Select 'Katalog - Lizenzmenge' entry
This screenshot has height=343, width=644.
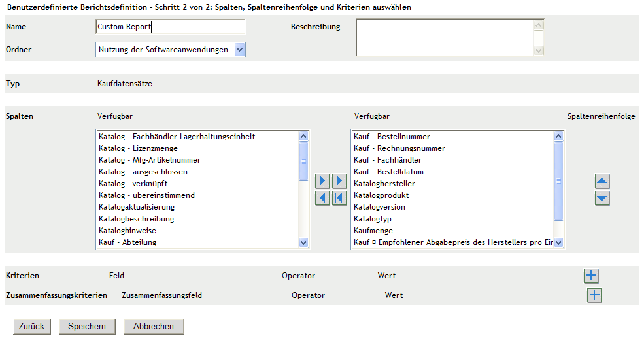pos(198,148)
